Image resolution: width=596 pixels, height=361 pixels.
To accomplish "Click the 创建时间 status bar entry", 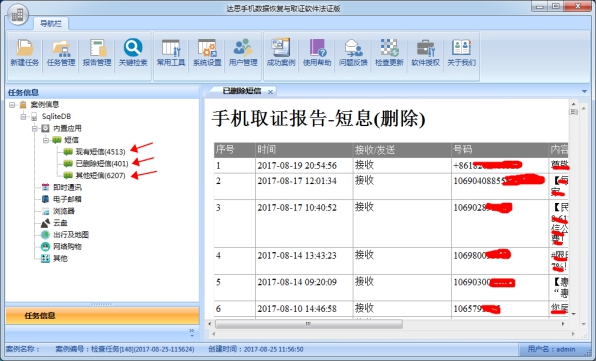I will click(x=256, y=349).
